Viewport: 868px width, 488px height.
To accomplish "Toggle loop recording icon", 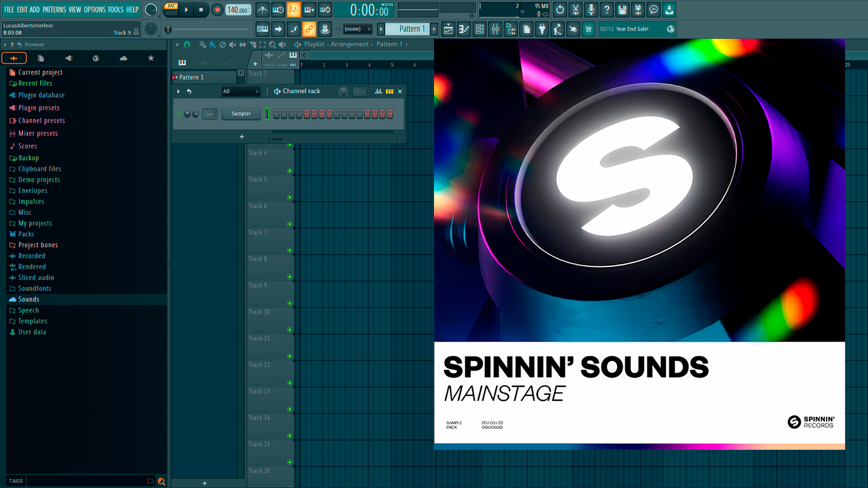I will point(325,10).
